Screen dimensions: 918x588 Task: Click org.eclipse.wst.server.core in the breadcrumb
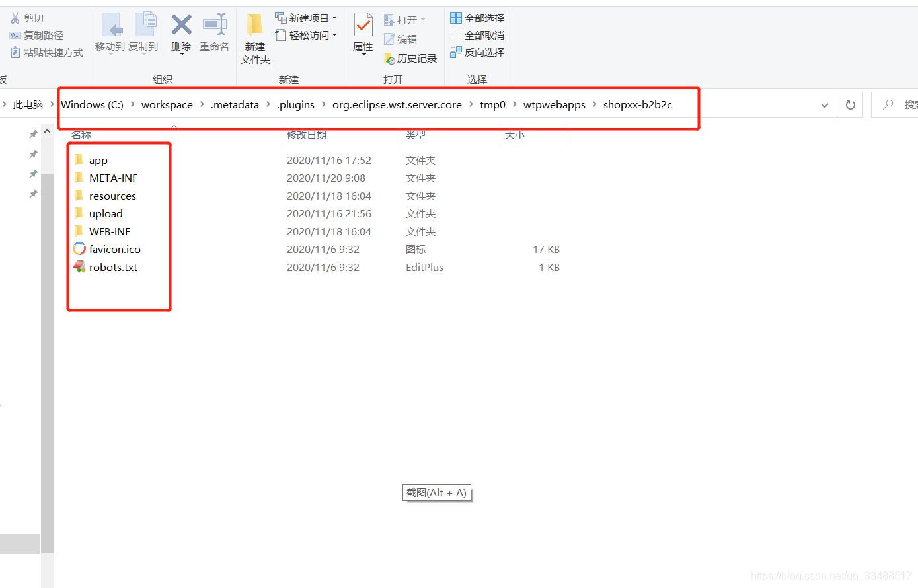point(397,104)
